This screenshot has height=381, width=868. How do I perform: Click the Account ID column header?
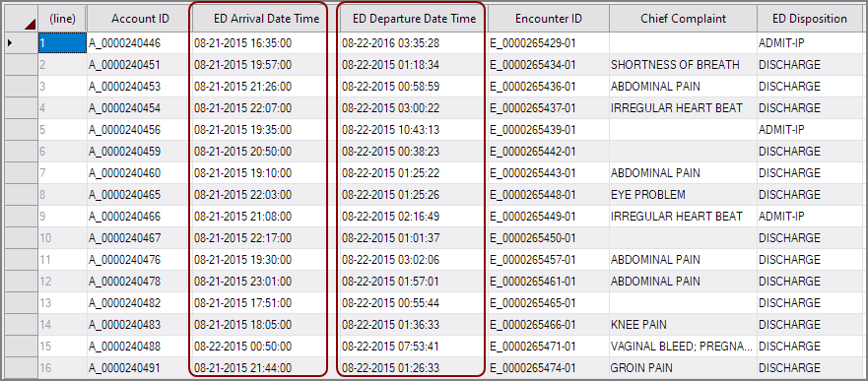[140, 19]
